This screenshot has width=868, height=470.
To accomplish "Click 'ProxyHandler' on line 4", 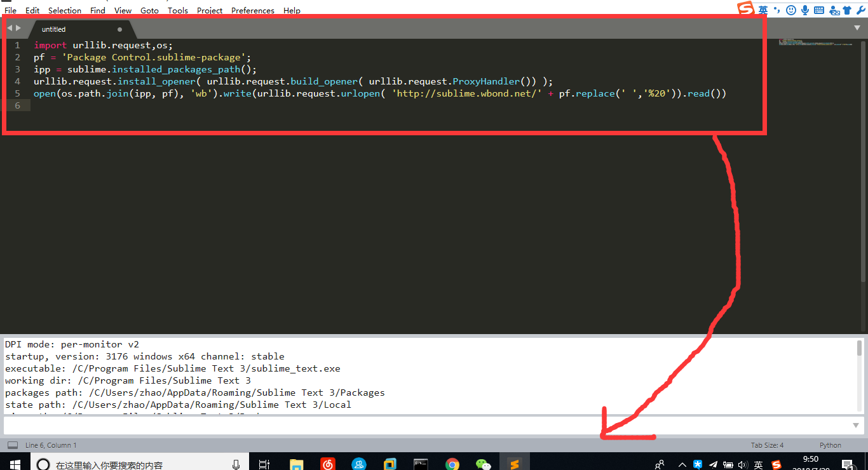I will click(x=486, y=81).
